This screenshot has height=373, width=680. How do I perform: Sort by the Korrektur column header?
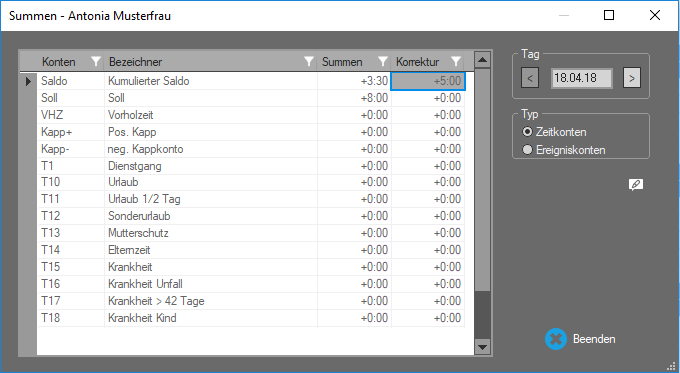[417, 62]
